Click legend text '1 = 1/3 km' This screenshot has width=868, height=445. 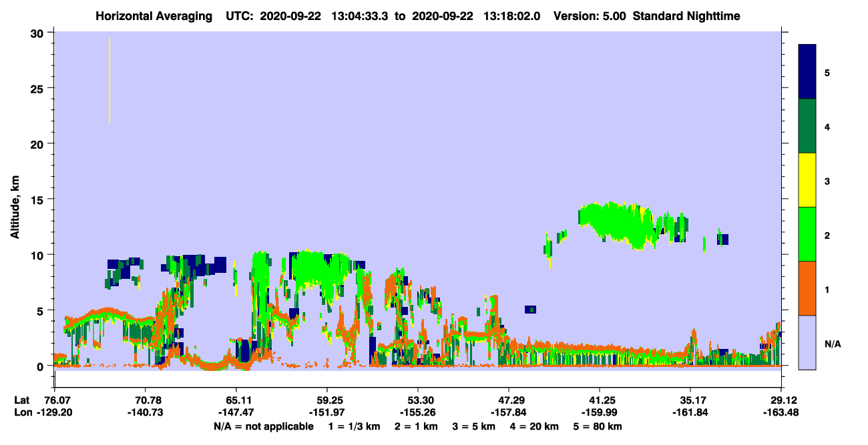point(355,426)
